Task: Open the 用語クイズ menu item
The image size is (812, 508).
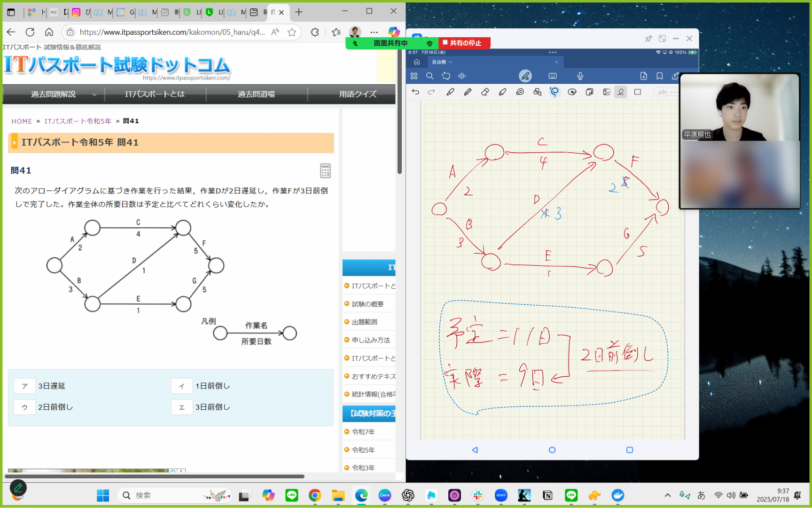Action: coord(358,94)
